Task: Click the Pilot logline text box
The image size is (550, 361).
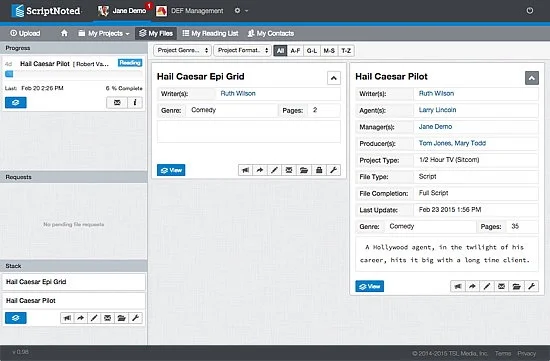Action: 447,254
